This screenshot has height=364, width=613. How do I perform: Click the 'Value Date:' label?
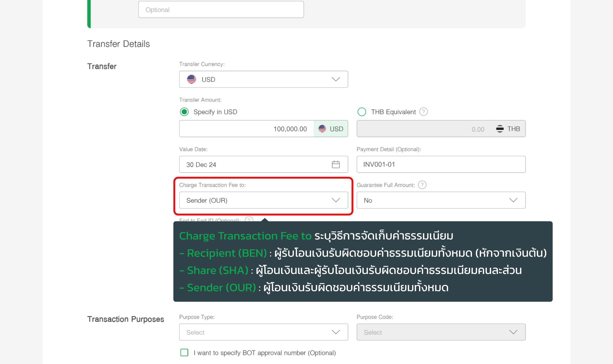coord(193,149)
